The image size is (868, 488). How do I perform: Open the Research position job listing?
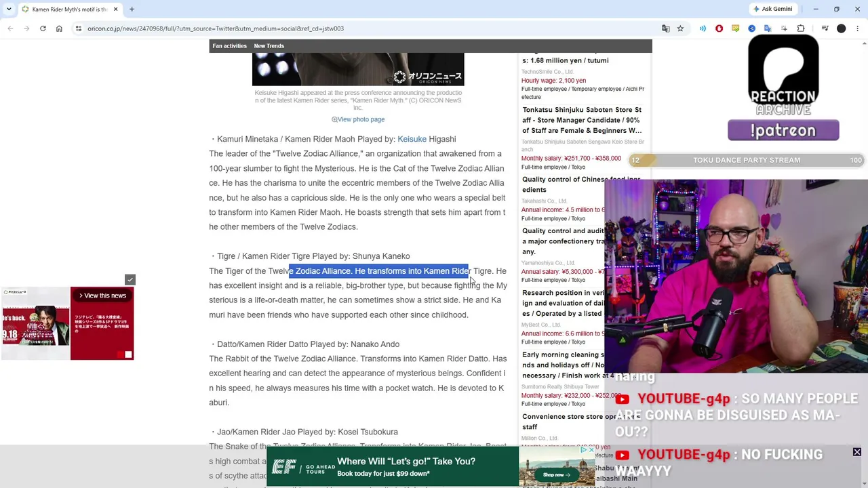563,303
